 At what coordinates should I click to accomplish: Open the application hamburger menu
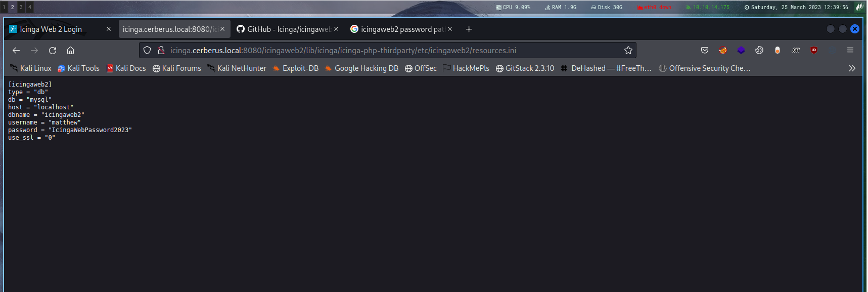[x=850, y=50]
